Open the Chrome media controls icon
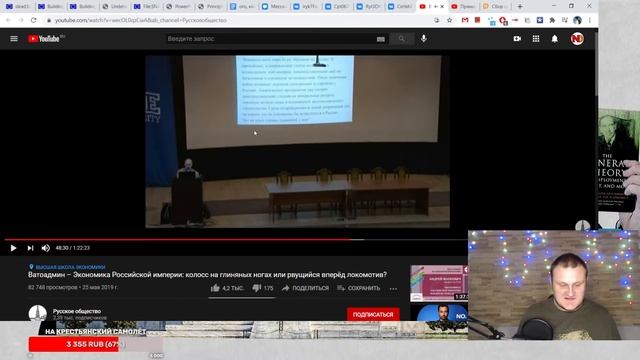Viewport: 640px width, 360px height. 565,20
